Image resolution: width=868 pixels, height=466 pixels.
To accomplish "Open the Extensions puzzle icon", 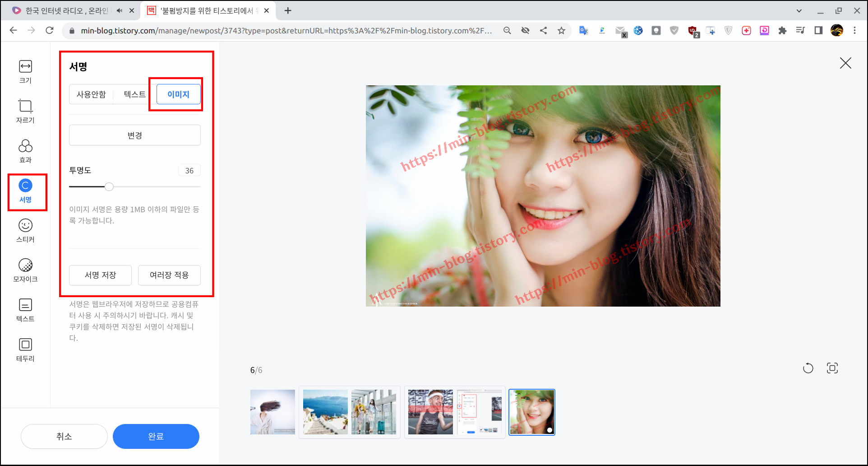I will 782,30.
